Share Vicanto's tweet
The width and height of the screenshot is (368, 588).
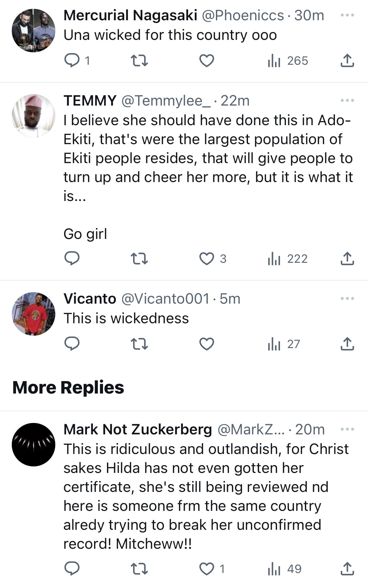pos(347,344)
